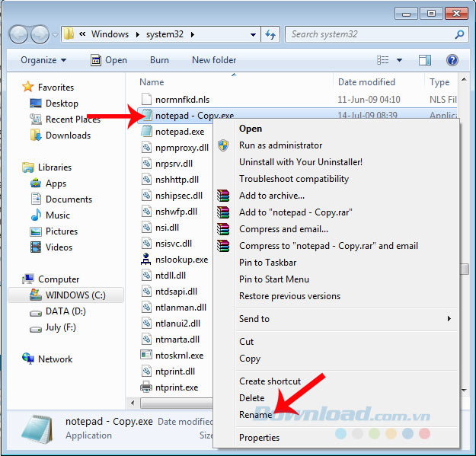Image resolution: width=476 pixels, height=456 pixels.
Task: Select the ntprint.exe printer icon
Action: click(146, 387)
